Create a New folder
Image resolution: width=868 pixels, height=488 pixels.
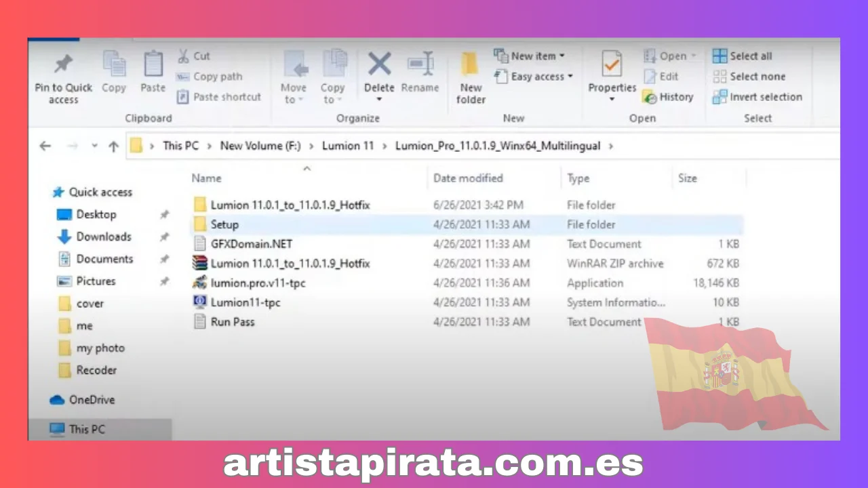471,77
